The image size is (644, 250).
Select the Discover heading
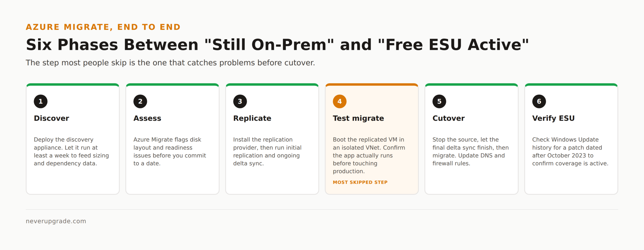(x=51, y=118)
